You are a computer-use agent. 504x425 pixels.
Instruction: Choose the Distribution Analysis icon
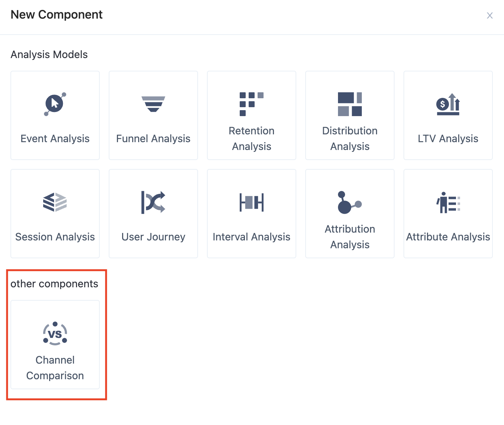pos(350,103)
